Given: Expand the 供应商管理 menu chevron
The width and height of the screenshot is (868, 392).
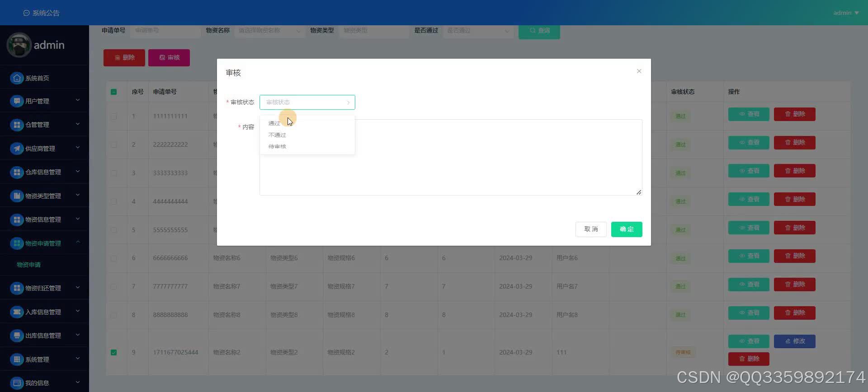Looking at the screenshot, I should 78,148.
